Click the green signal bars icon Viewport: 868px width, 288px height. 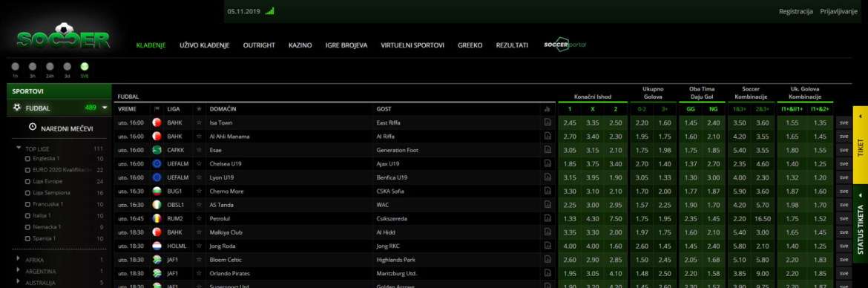(269, 11)
